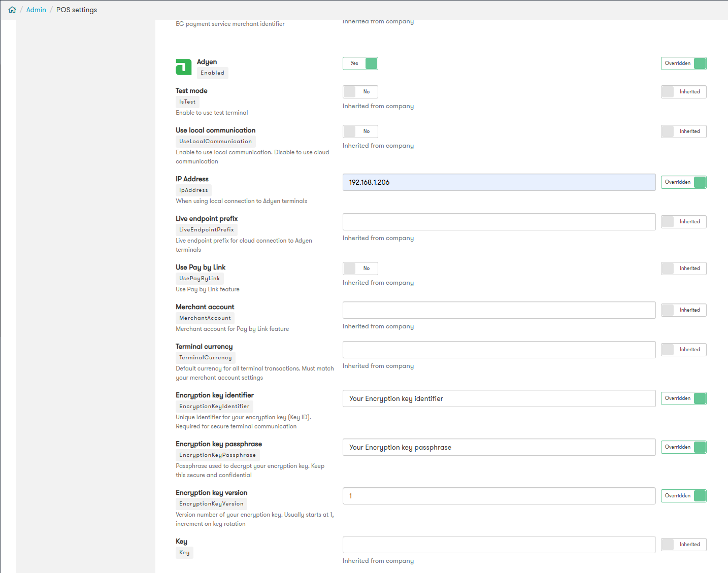
Task: Click the IP Address input field
Action: tap(499, 182)
